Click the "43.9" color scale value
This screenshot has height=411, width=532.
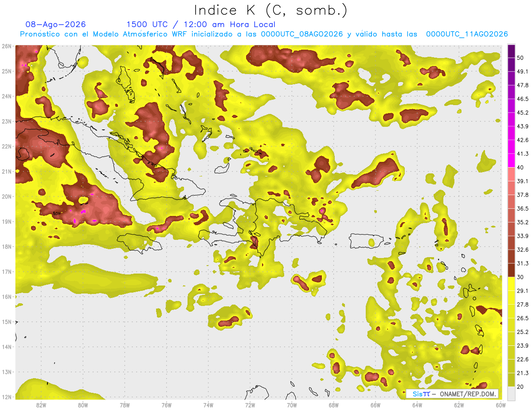tap(522, 126)
